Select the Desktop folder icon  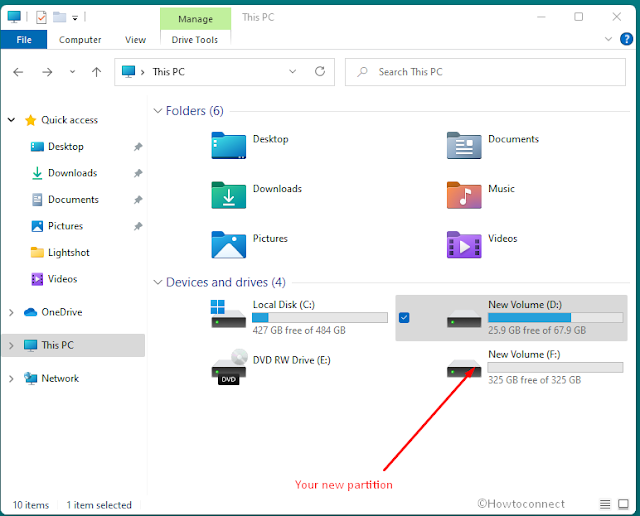pyautogui.click(x=229, y=146)
